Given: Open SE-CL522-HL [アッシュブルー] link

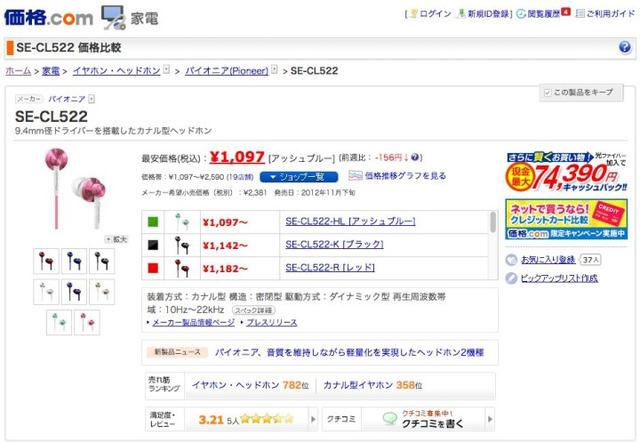Looking at the screenshot, I should coord(350,221).
